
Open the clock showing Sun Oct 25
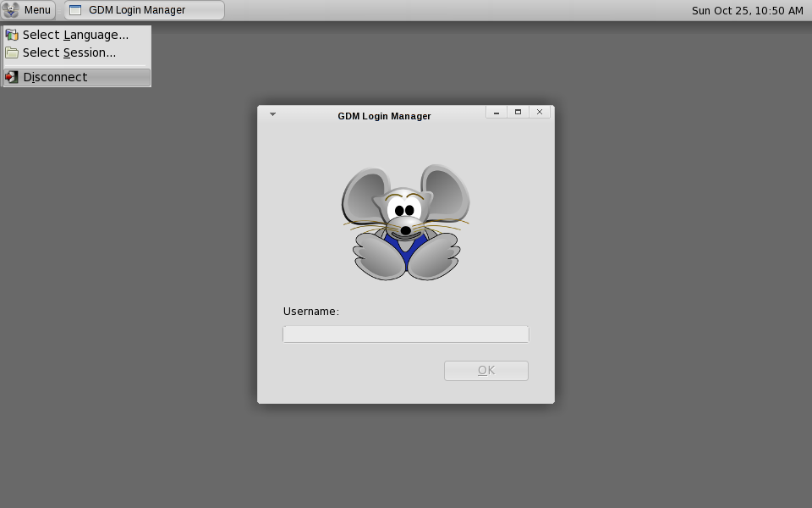tap(747, 10)
